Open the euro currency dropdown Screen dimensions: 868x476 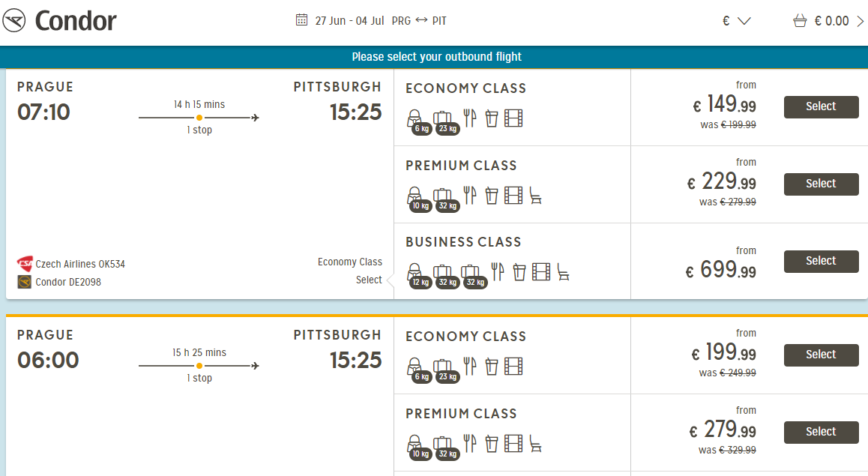(736, 21)
